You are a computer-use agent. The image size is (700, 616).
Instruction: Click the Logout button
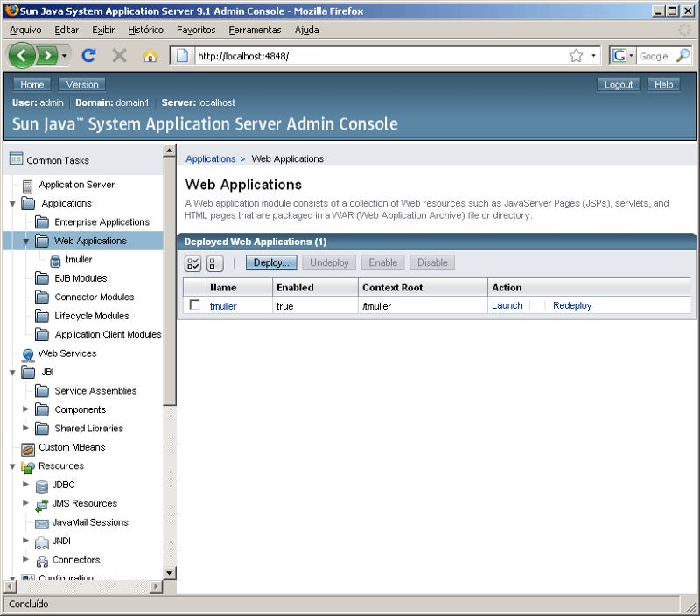(619, 85)
